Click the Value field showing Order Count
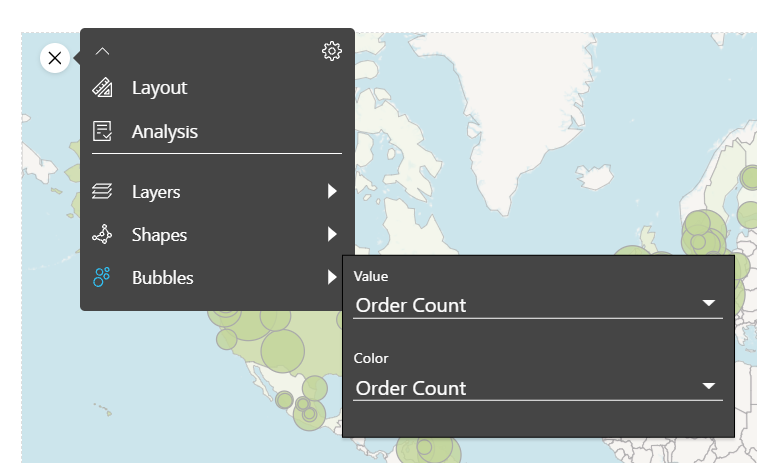This screenshot has width=757, height=463. coord(538,306)
